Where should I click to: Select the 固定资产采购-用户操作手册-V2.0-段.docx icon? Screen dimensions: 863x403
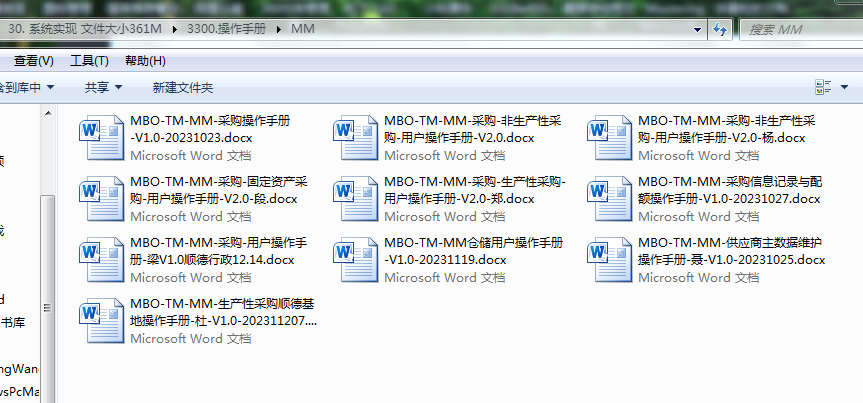pyautogui.click(x=102, y=194)
